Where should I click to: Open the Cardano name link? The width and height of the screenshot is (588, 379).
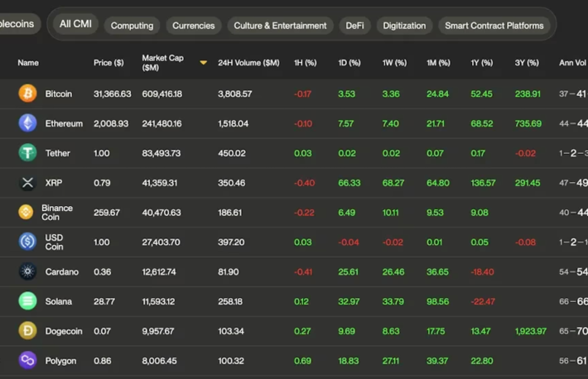[x=62, y=271]
